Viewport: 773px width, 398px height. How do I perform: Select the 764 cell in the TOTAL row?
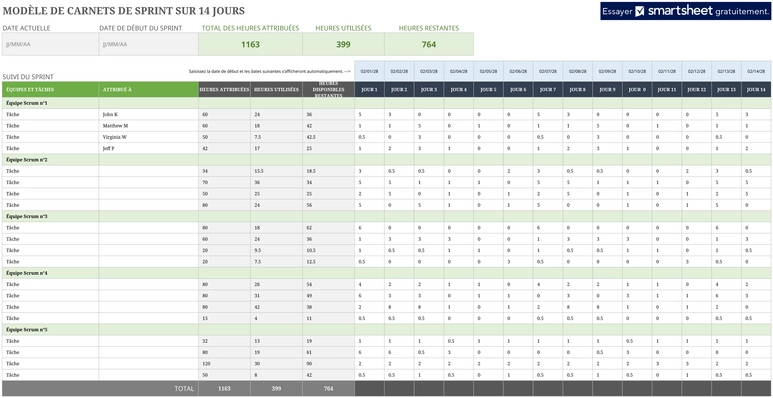point(328,389)
